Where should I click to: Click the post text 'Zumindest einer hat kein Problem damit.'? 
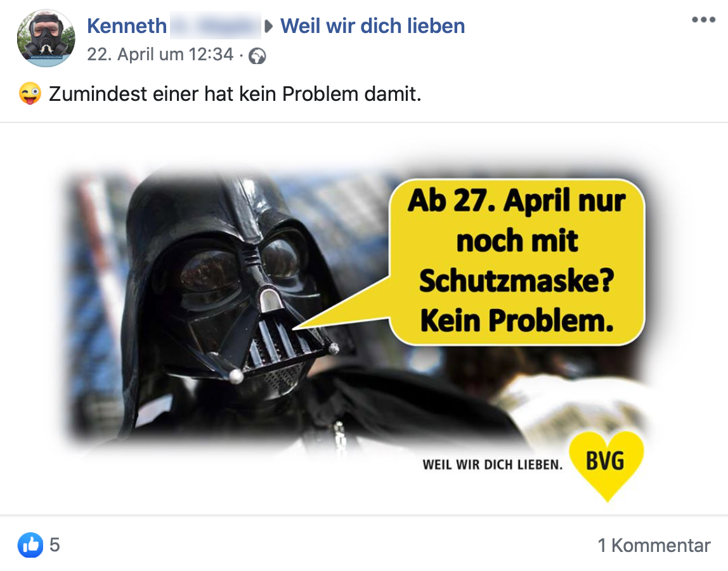[235, 94]
